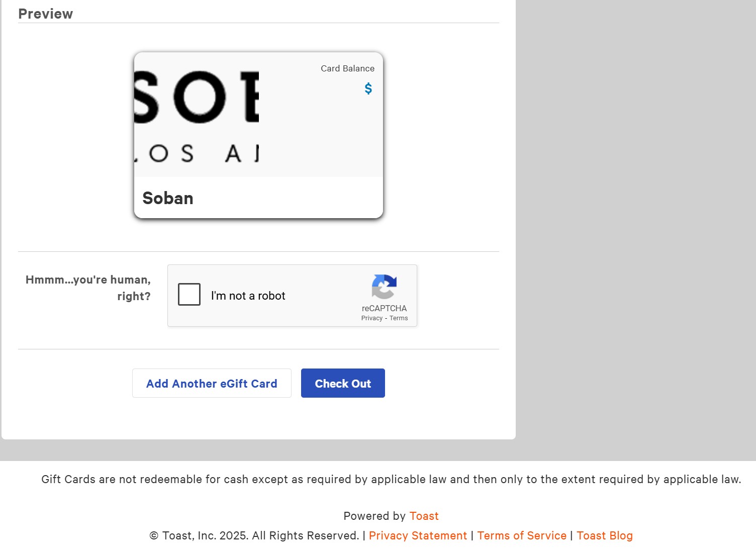Open the Toast link after Powered by
756x551 pixels.
pyautogui.click(x=424, y=516)
